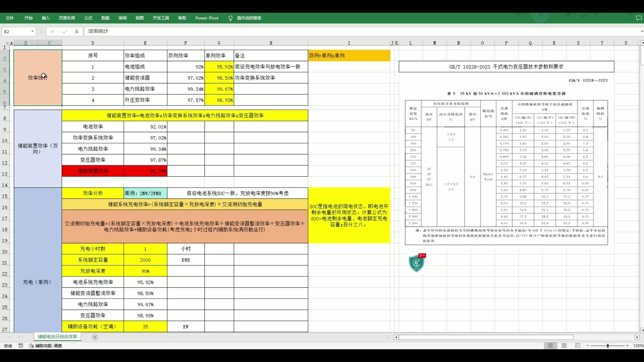
Task: Click the horizontal scrollbar right arrow
Action: [x=637, y=337]
